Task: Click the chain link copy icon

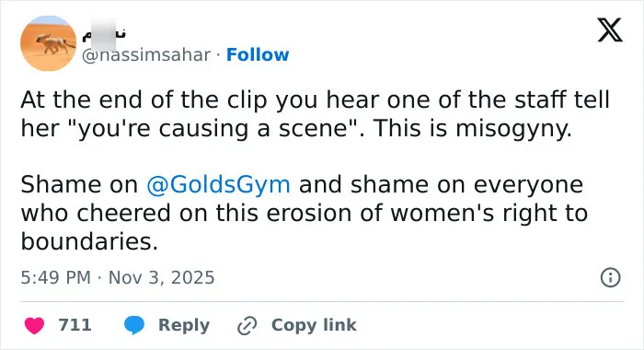Action: point(247,326)
